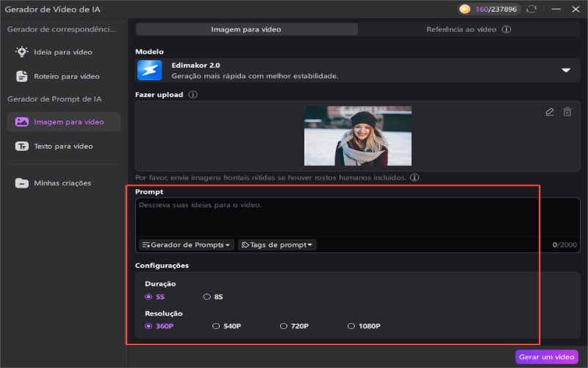Choose 720P resolution
This screenshot has height=368, width=588.
pos(284,326)
